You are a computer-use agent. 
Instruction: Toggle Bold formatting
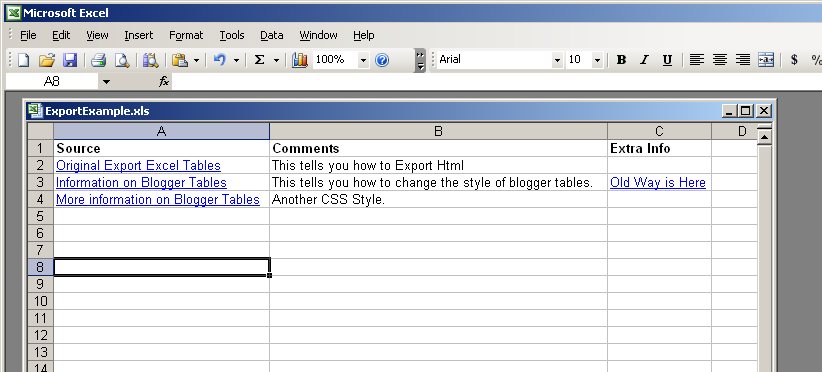coord(621,60)
